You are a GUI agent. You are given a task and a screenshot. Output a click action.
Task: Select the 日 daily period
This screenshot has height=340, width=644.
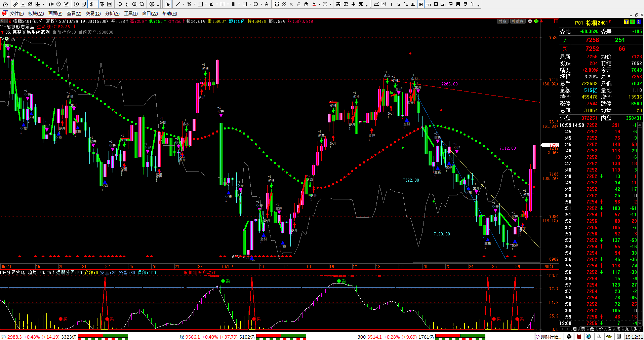(x=436, y=4)
